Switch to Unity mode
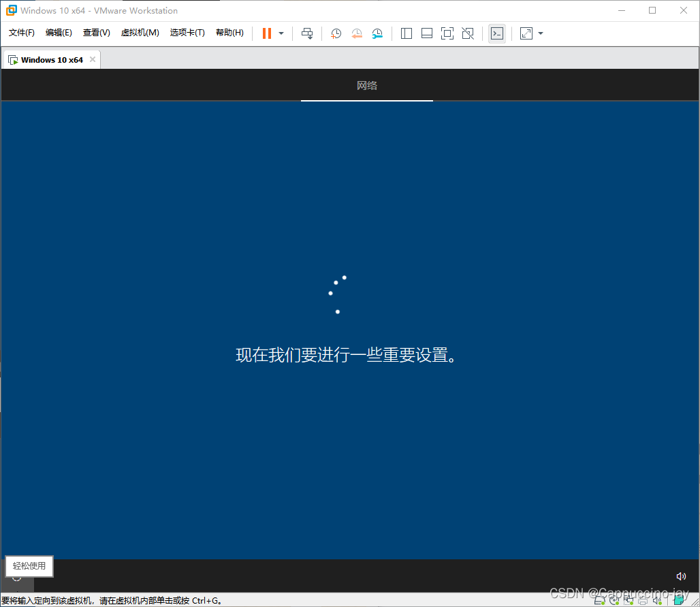700x607 pixels. (468, 33)
